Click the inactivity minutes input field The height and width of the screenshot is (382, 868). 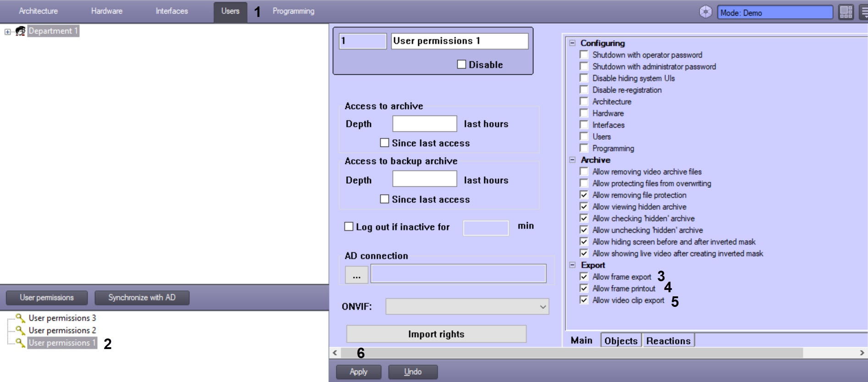(x=486, y=228)
